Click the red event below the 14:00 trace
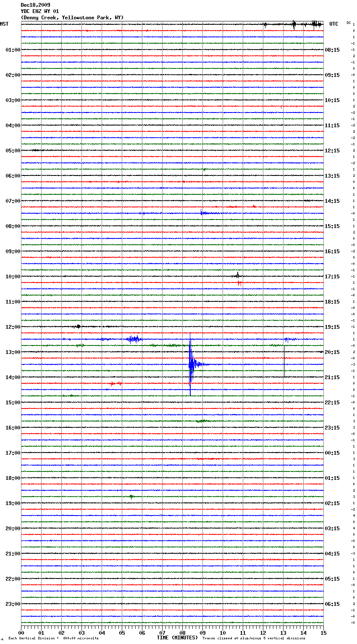357x644 pixels. pos(116,383)
